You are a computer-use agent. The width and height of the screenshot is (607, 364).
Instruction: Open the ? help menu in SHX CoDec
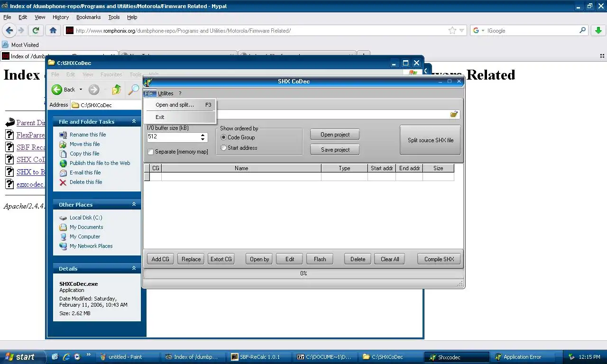(x=180, y=93)
